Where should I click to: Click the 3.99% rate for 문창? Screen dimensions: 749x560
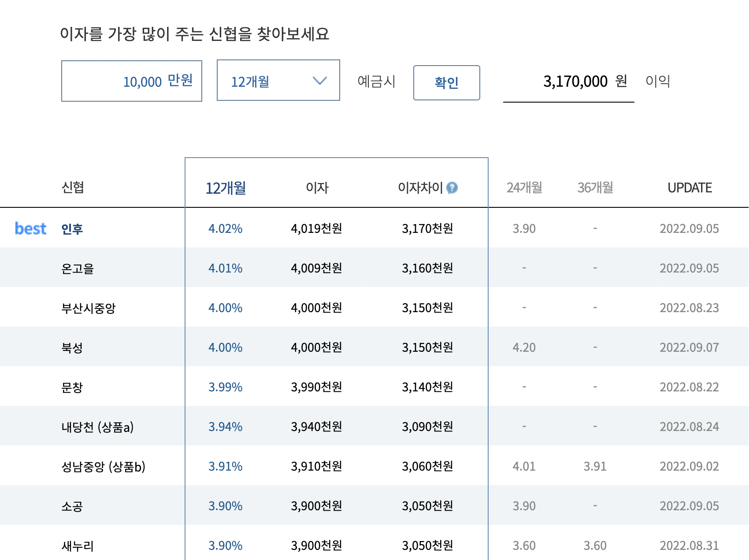point(226,387)
